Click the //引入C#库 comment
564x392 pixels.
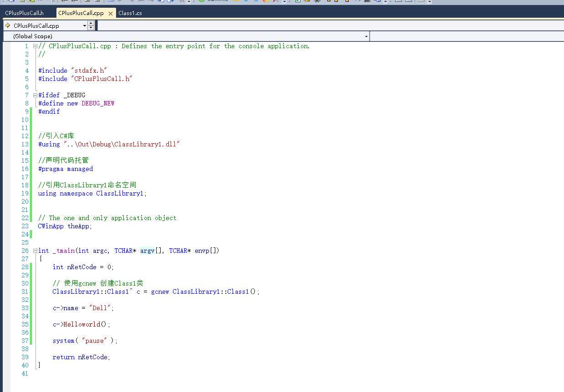[56, 136]
